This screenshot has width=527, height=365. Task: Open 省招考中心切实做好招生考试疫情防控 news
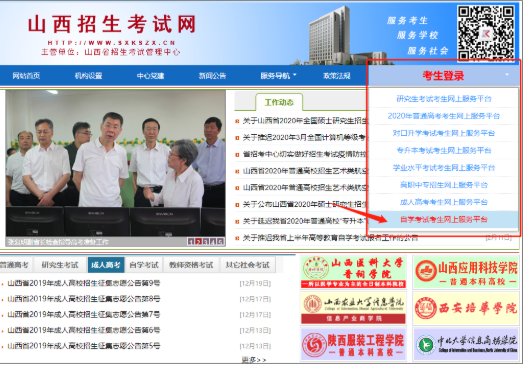click(305, 154)
